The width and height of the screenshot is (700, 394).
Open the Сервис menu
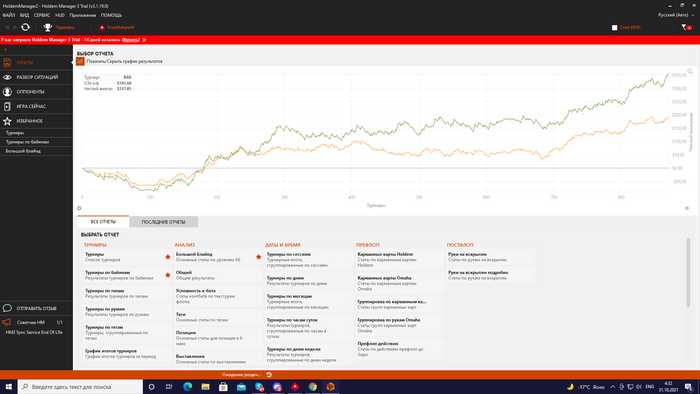42,15
